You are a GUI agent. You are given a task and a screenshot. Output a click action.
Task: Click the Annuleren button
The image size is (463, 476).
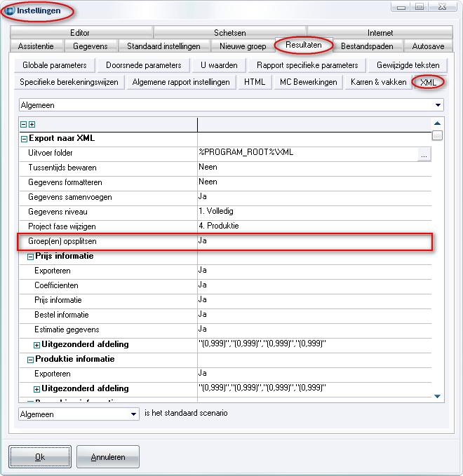(x=108, y=456)
